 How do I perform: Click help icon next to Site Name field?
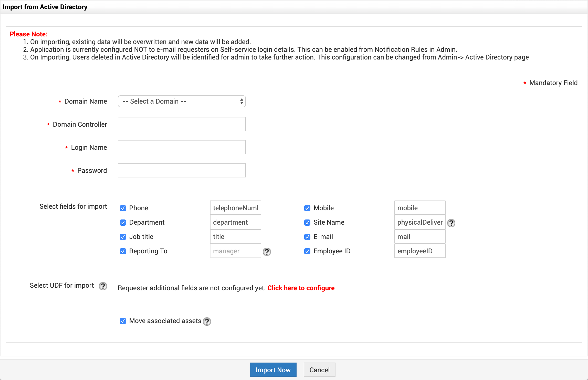(451, 223)
